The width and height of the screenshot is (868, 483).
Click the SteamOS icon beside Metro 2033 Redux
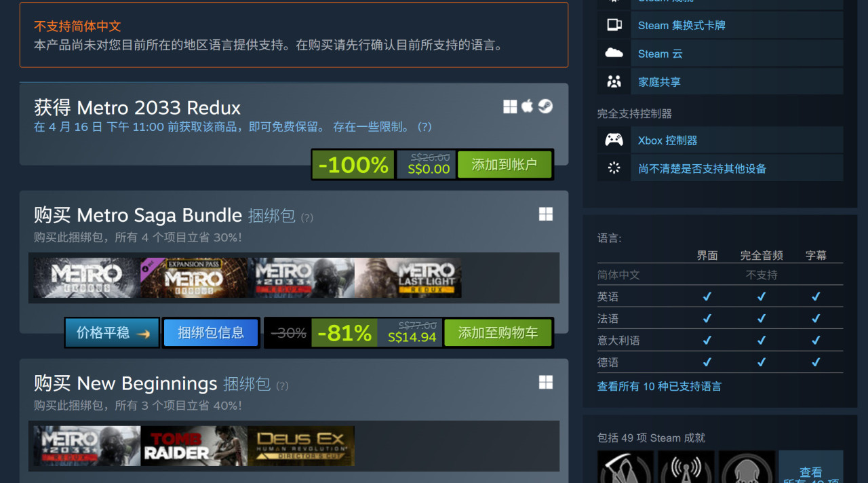(x=545, y=106)
